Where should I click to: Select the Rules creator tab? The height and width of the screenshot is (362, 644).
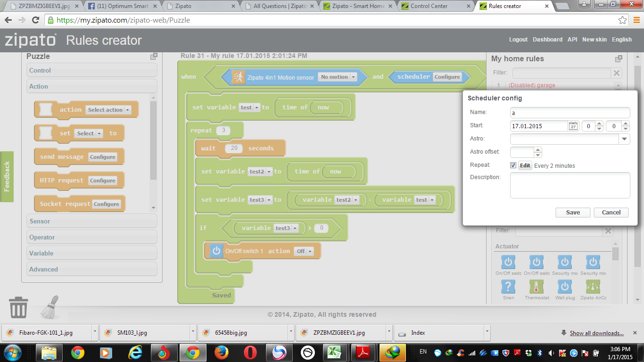[x=514, y=6]
